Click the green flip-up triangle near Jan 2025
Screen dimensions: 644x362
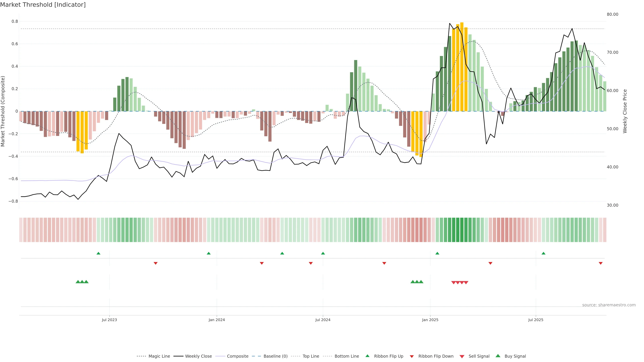pyautogui.click(x=437, y=253)
